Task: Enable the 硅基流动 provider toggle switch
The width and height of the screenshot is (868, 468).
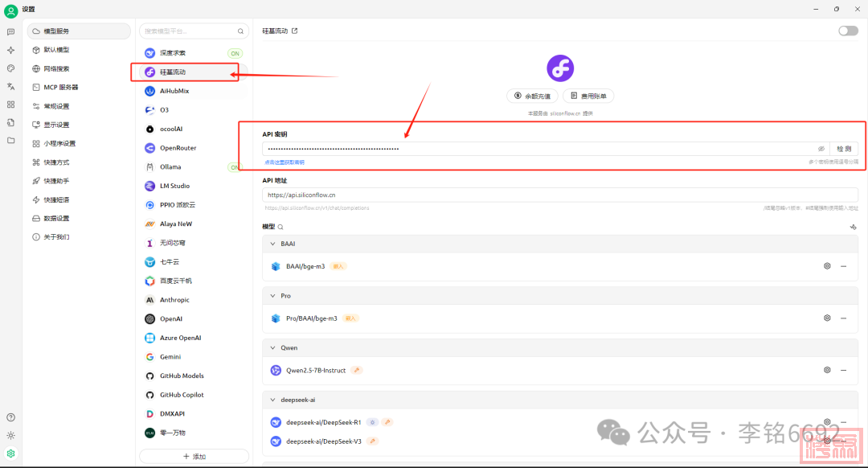Action: 847,31
